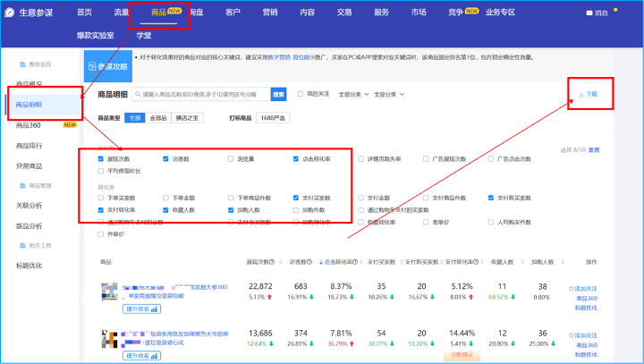Select 金冠品 product type filter
Image resolution: width=644 pixels, height=364 pixels.
[157, 117]
